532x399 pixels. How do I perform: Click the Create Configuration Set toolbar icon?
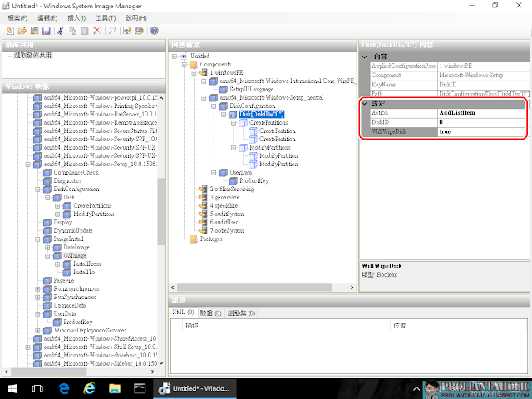click(139, 31)
